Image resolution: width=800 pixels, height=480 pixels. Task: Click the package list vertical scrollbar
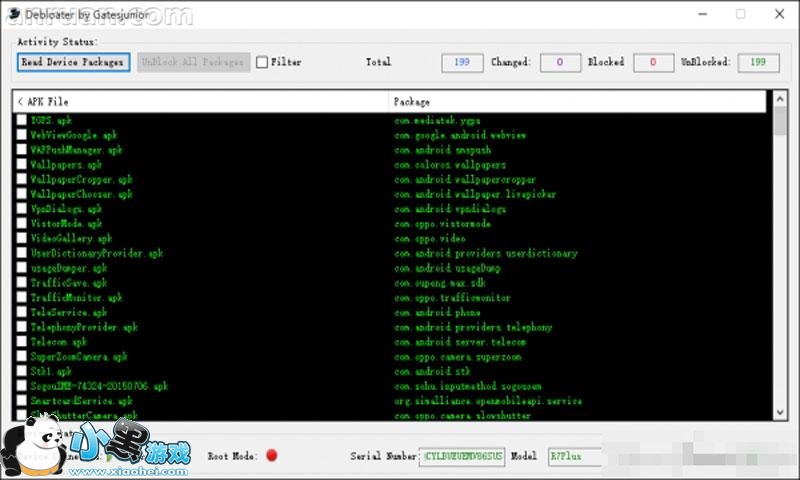[780, 250]
